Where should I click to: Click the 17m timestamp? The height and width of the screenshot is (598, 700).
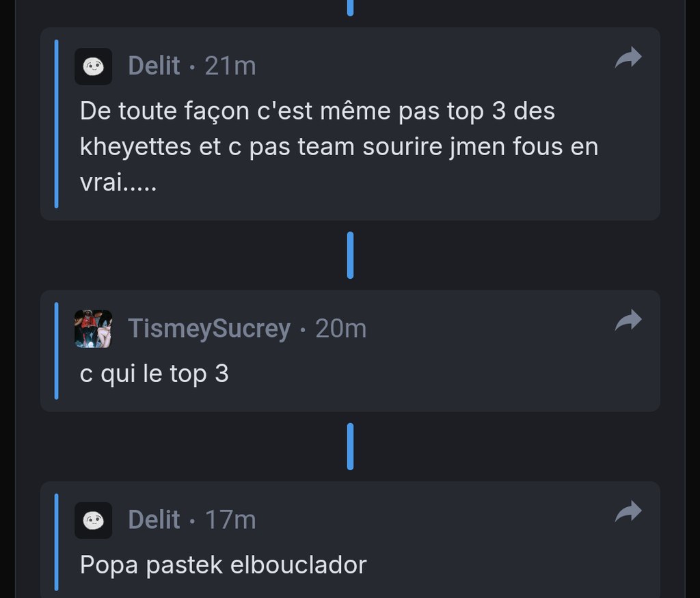tap(230, 520)
